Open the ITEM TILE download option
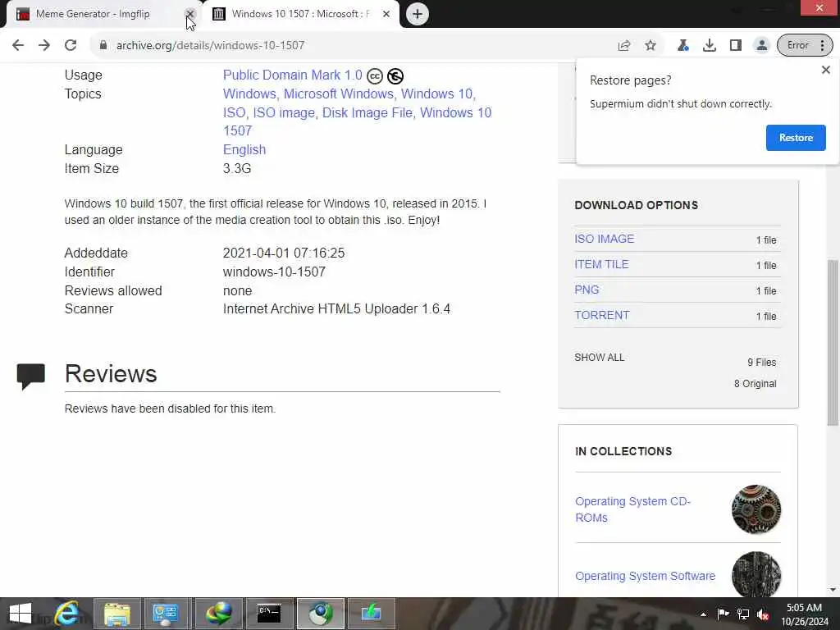840x630 pixels. (x=601, y=264)
